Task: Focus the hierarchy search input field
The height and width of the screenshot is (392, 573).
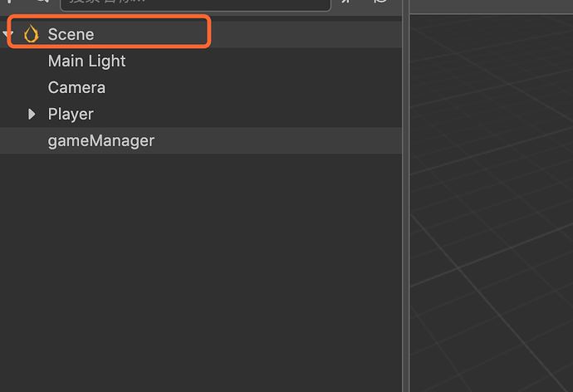Action: click(x=195, y=2)
